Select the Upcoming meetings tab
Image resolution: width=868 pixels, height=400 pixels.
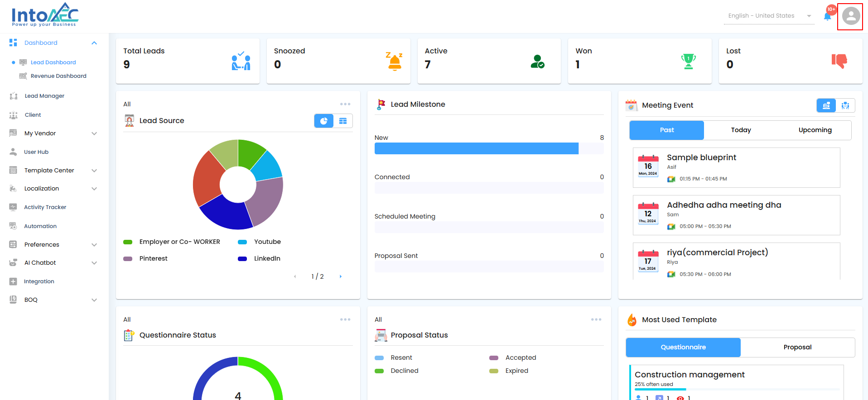(x=815, y=130)
